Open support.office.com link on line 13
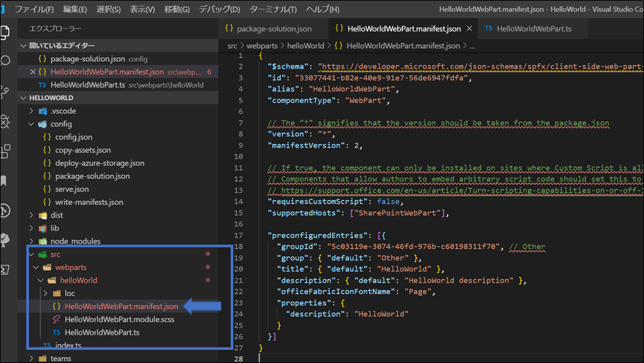 tap(463, 190)
